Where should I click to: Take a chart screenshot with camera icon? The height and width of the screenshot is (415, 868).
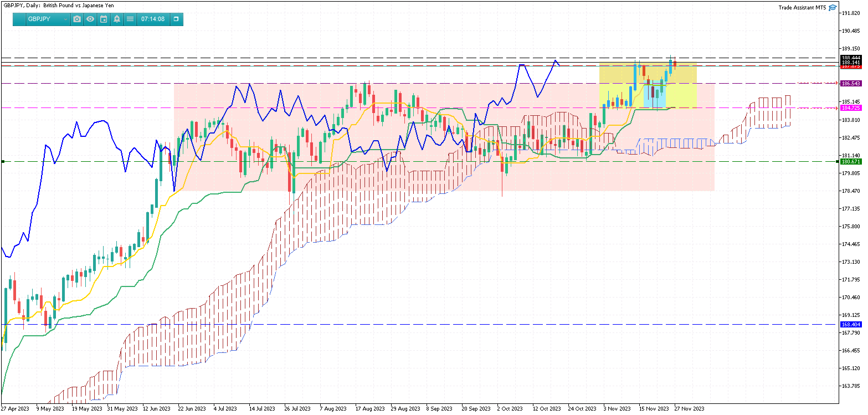tap(77, 19)
